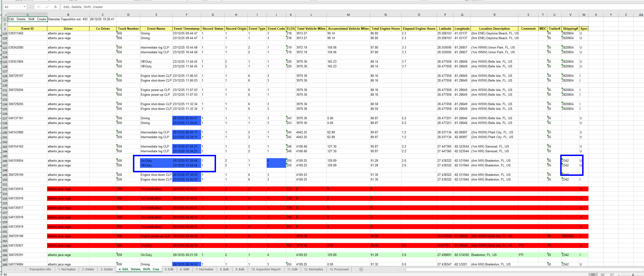Click the Insert Function fx icon
Viewport: 644px width, 276px height.
pos(56,7)
